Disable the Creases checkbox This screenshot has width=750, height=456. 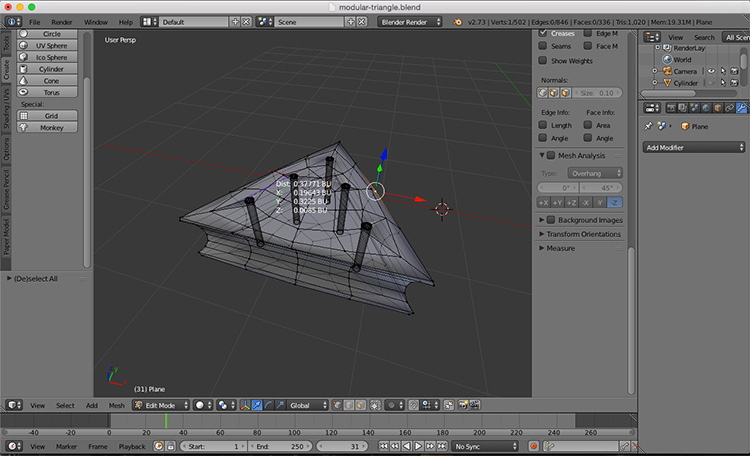pos(543,33)
